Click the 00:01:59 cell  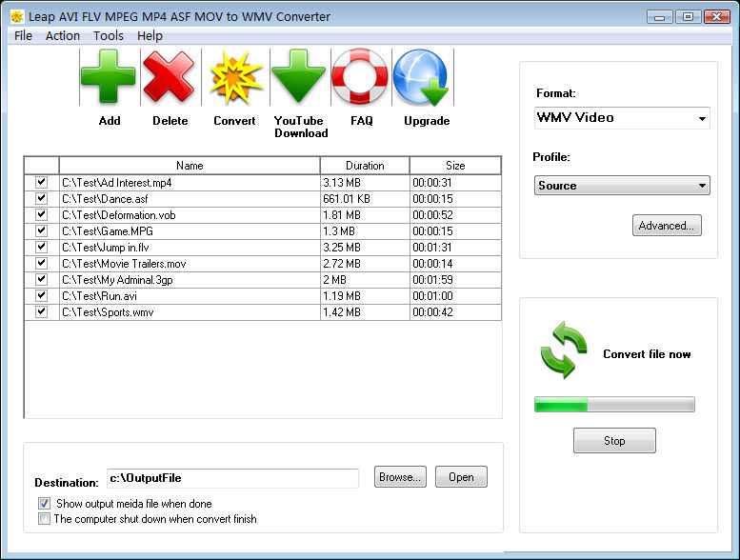point(455,280)
